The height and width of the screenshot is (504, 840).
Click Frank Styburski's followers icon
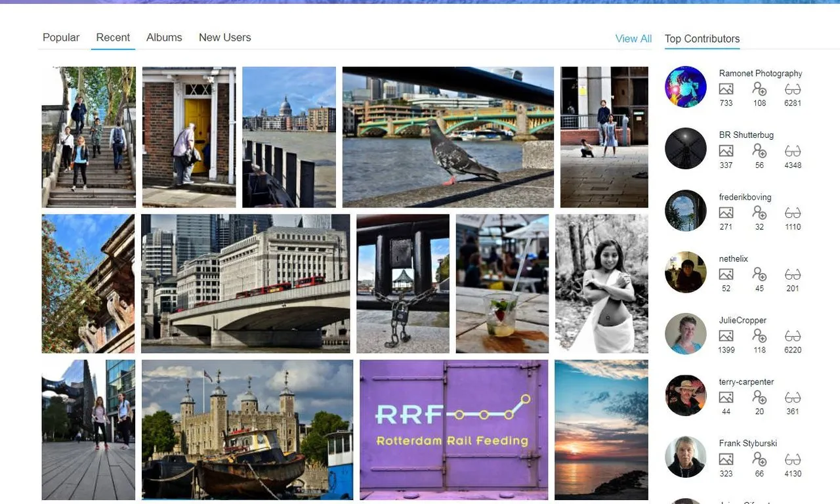tap(759, 459)
